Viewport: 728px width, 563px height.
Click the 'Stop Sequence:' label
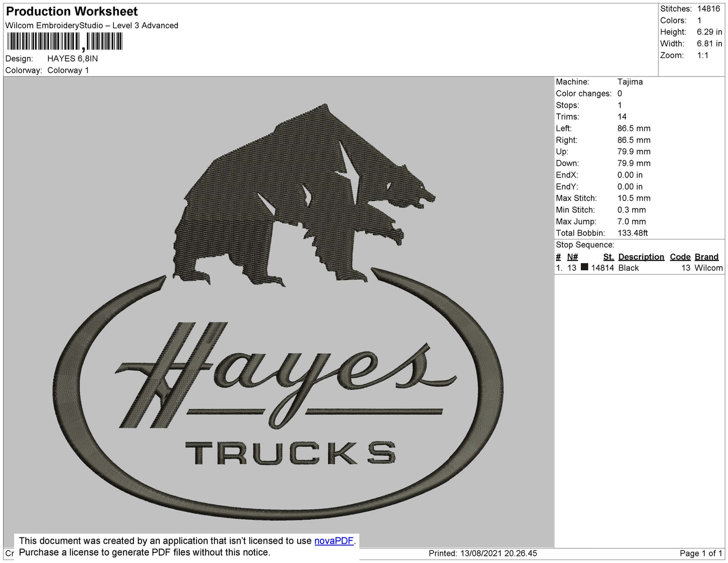(585, 244)
